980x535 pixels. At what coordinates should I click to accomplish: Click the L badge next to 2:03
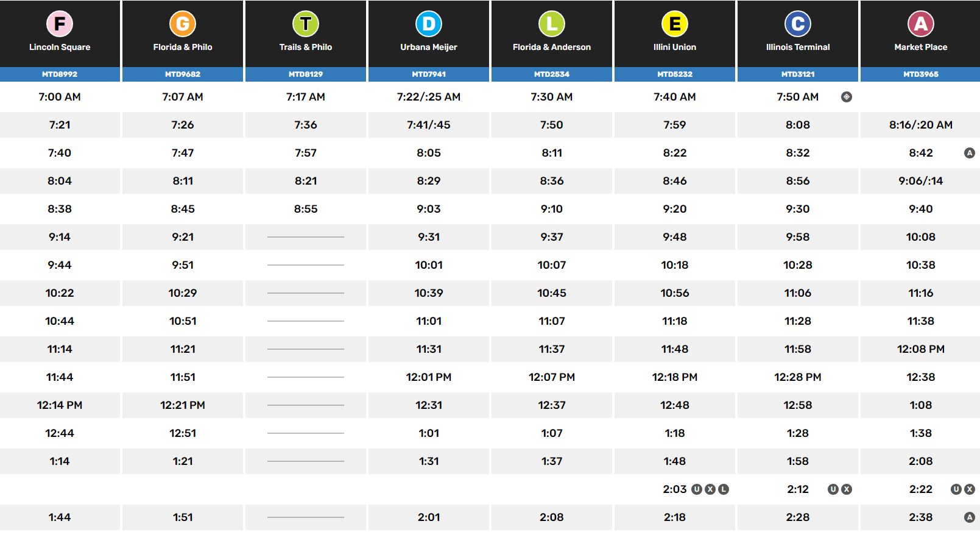click(x=724, y=489)
